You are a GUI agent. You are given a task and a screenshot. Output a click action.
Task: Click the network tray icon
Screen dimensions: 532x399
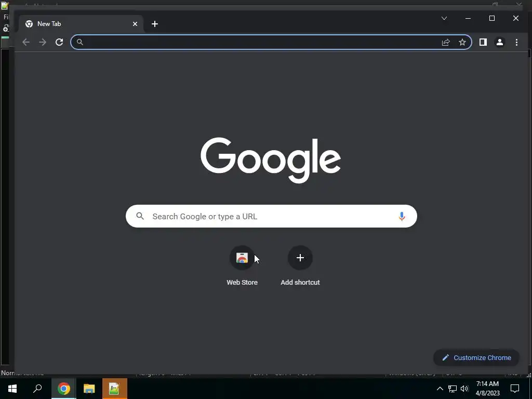tap(453, 389)
